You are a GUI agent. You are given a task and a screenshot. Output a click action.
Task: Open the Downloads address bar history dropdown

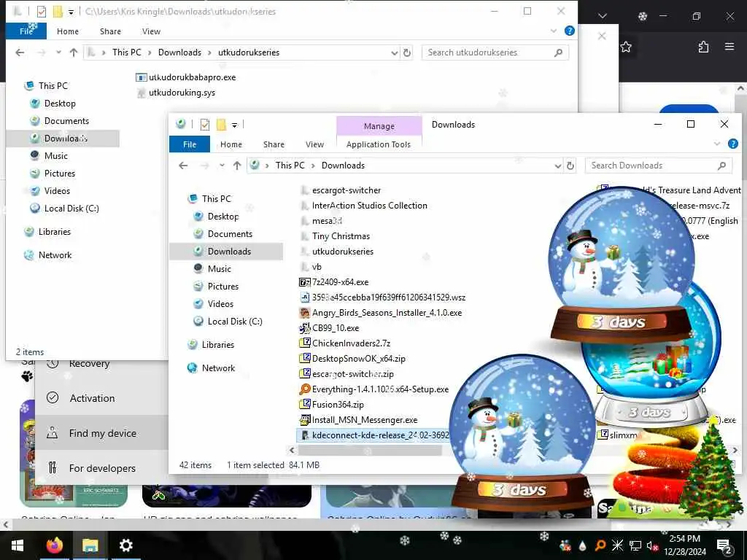558,166
